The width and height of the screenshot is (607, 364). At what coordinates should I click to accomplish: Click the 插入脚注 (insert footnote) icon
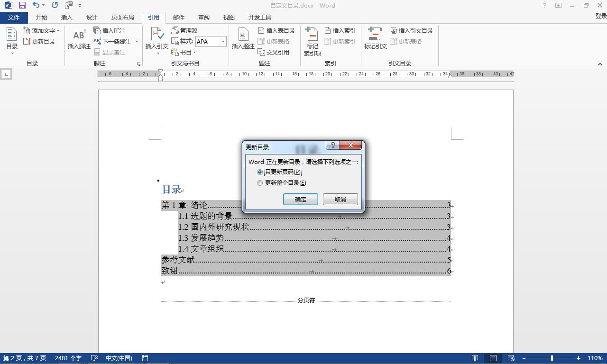pyautogui.click(x=79, y=39)
